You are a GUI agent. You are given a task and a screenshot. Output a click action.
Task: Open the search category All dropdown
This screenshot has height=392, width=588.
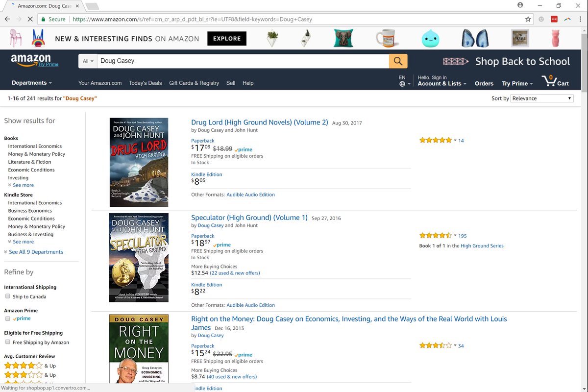pos(88,61)
